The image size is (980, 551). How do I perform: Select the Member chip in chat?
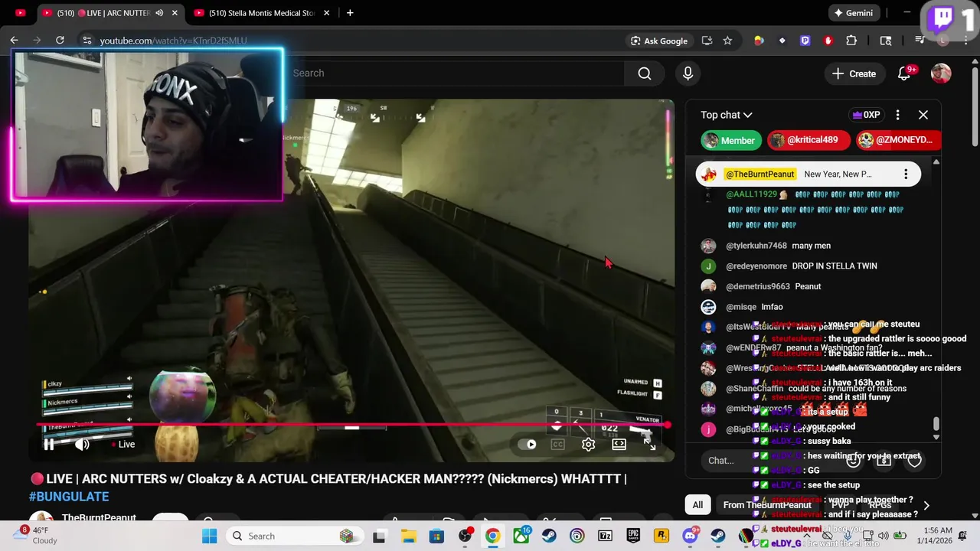coord(730,140)
